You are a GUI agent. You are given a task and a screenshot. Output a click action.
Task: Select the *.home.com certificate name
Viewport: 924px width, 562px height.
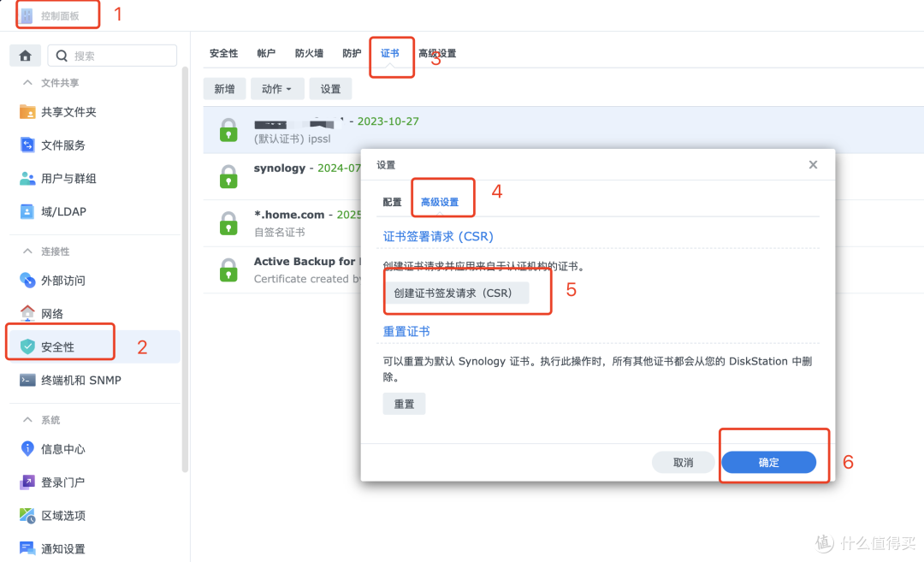pos(289,215)
